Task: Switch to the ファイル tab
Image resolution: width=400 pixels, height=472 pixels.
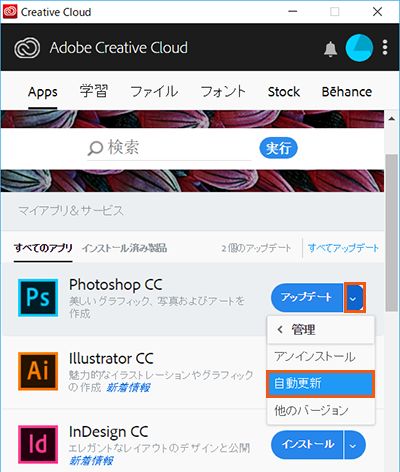Action: pos(154,91)
